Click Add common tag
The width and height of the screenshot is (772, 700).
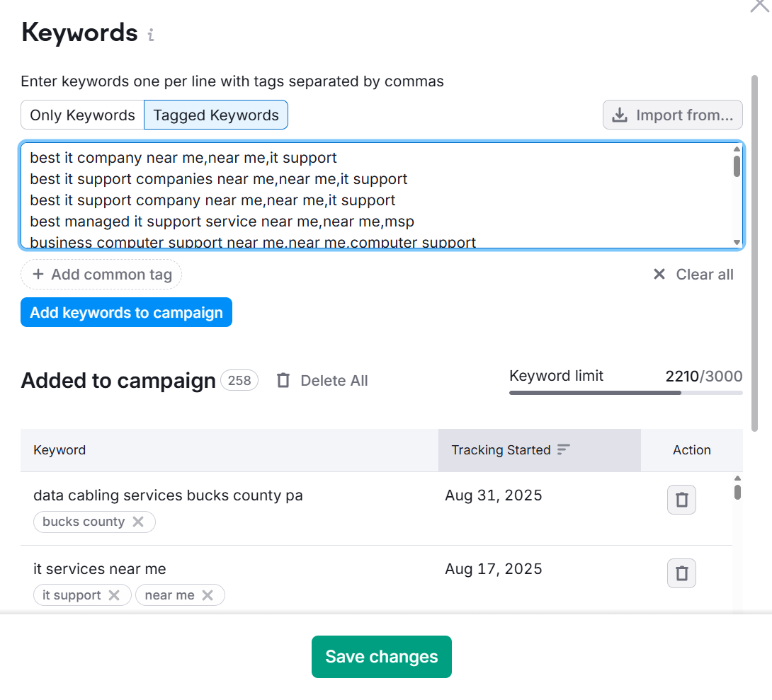101,275
